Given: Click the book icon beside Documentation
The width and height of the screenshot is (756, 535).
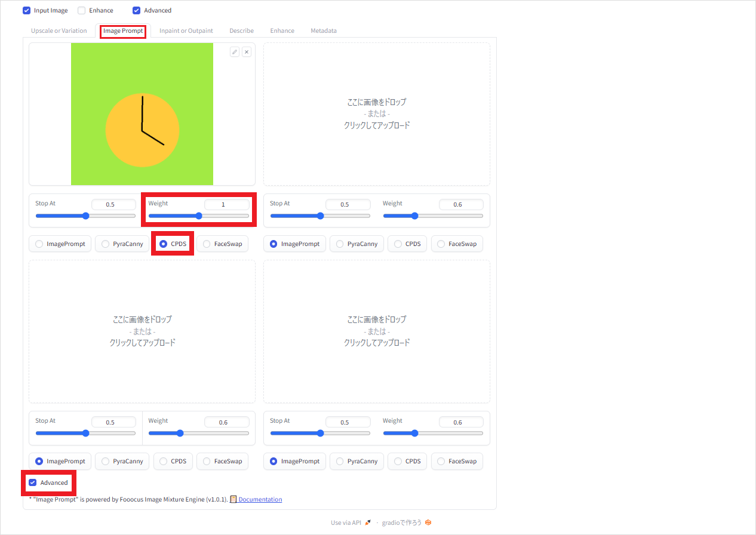Looking at the screenshot, I should 233,499.
